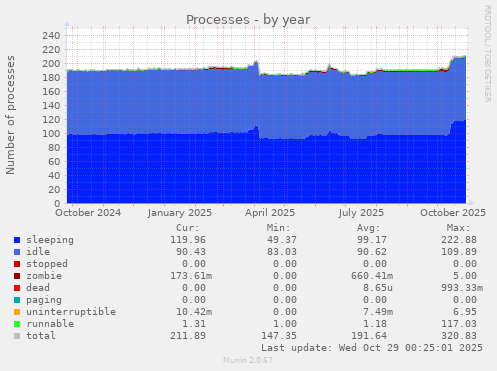Click the 'October 2025' x-axis label
Viewport: 497px width, 371px height.
[453, 213]
